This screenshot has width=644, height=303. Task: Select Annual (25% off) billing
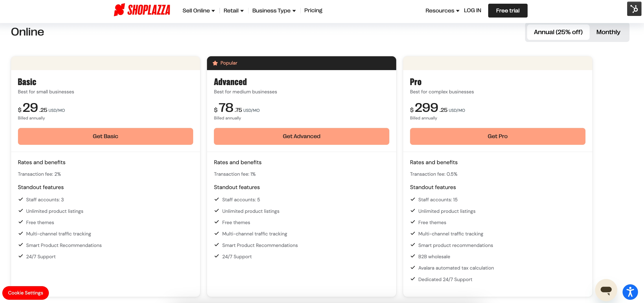coord(558,32)
